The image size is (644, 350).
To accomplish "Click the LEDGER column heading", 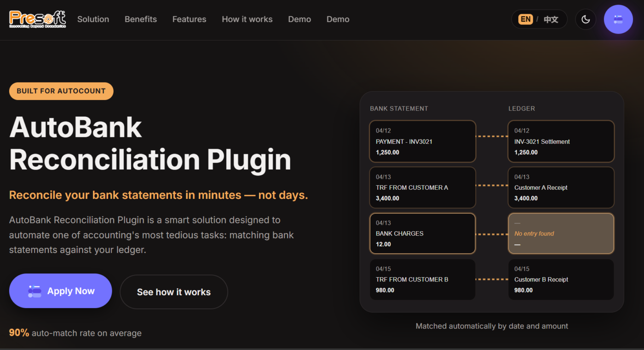I will [x=522, y=109].
